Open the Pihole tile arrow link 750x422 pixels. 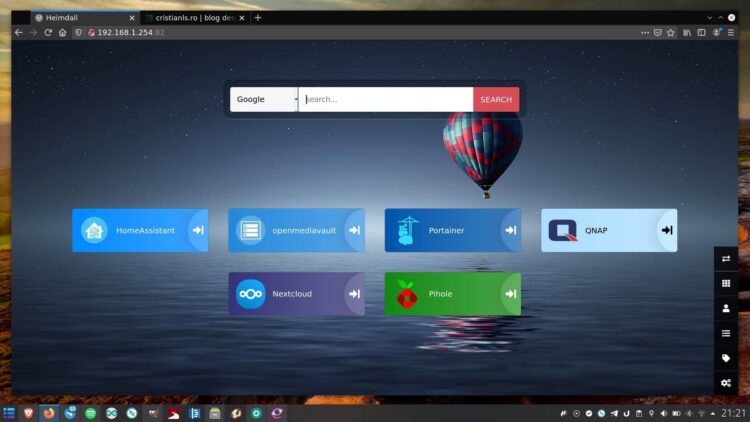(511, 294)
